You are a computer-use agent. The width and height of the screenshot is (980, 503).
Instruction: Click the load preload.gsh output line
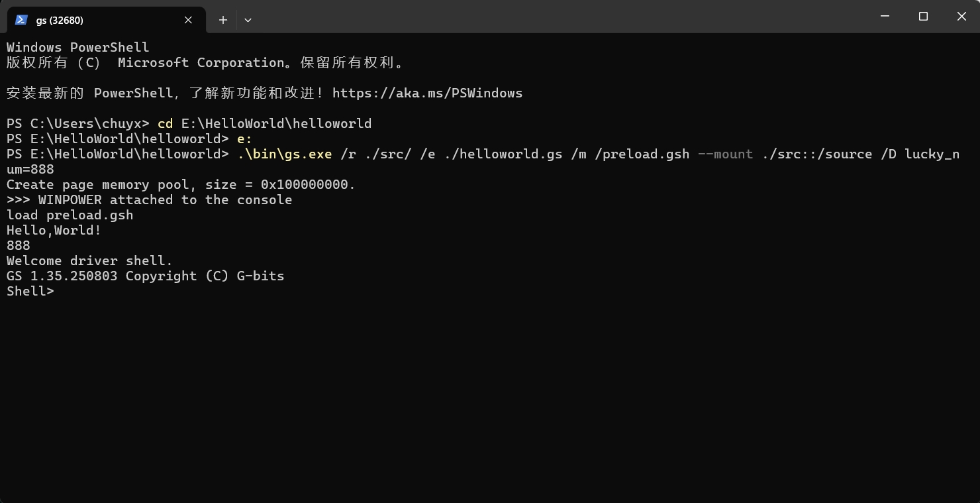70,215
